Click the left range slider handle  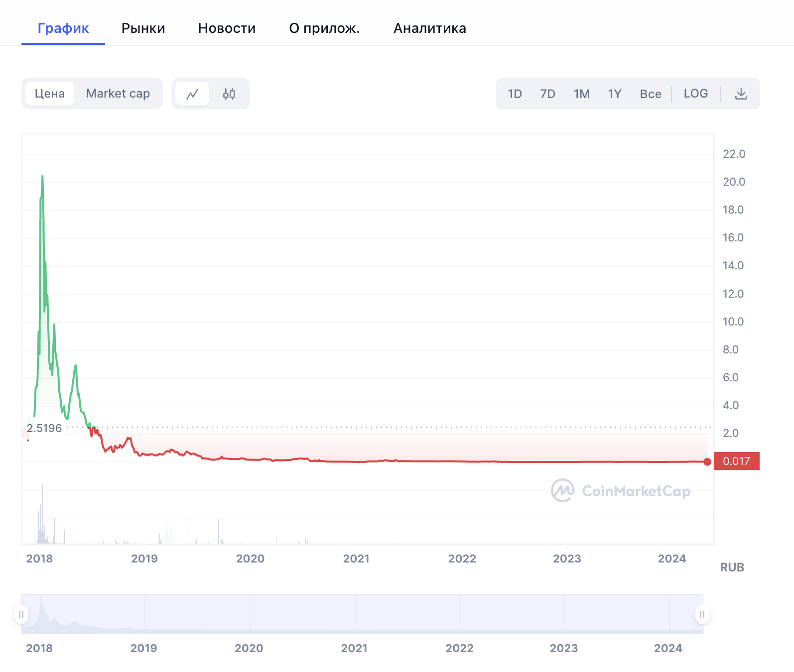pos(21,614)
